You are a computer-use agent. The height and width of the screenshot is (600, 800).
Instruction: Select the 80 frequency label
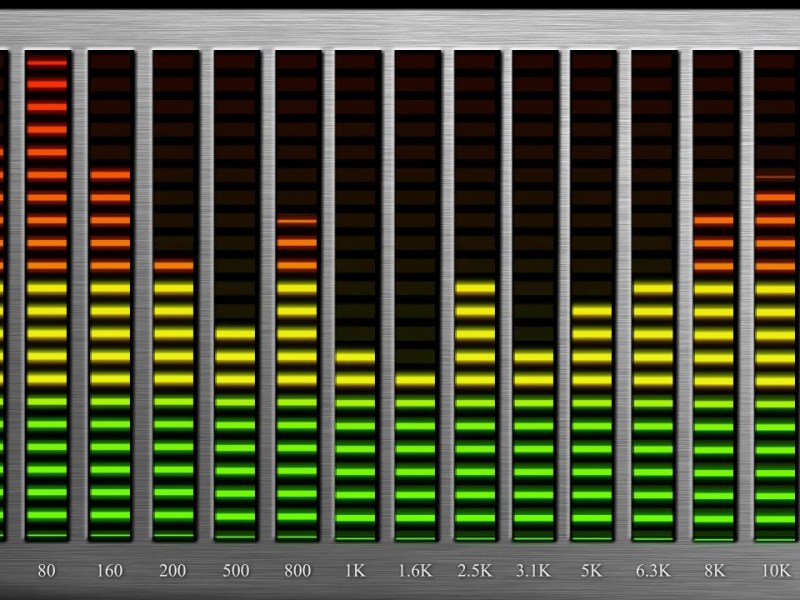(47, 571)
